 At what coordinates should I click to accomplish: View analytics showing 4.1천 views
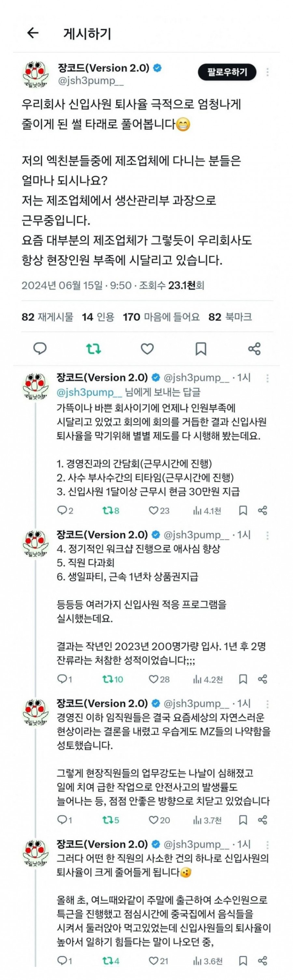click(x=207, y=511)
